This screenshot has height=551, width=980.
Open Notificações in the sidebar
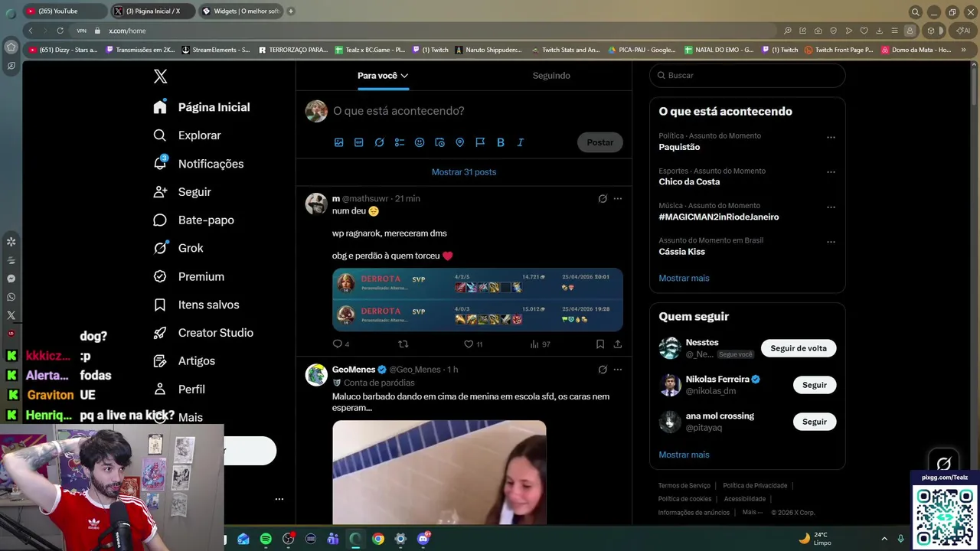[x=198, y=164]
